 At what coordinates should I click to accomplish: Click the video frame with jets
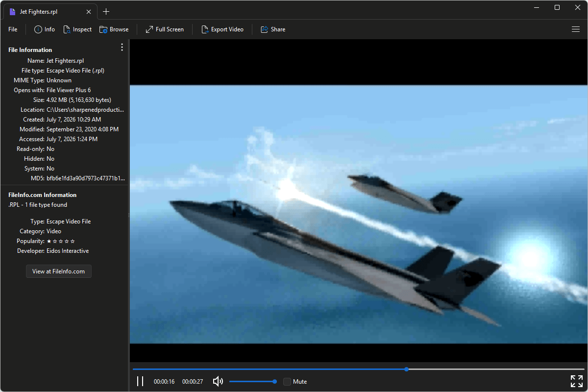point(359,214)
